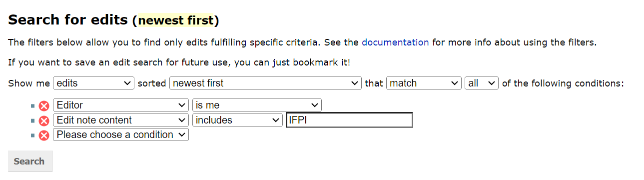Delete the 'Please choose a condition' row
Image resolution: width=644 pixels, height=180 pixels.
pyautogui.click(x=44, y=135)
